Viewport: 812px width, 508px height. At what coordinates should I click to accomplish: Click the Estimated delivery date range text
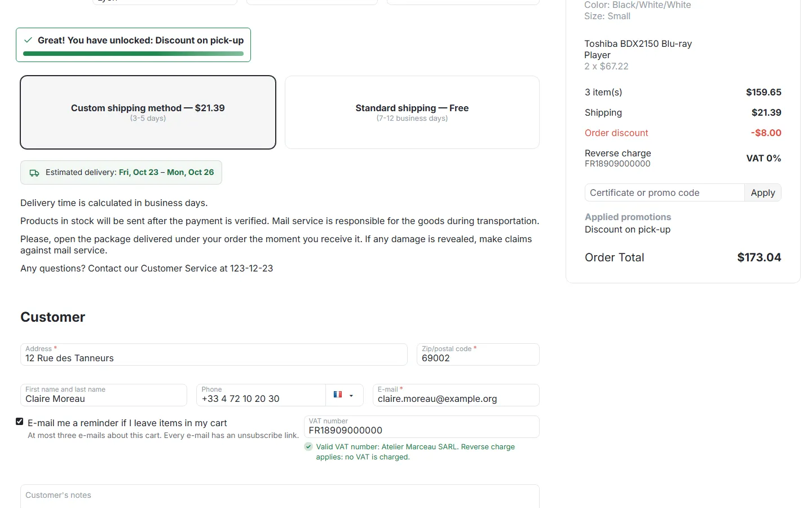(166, 172)
